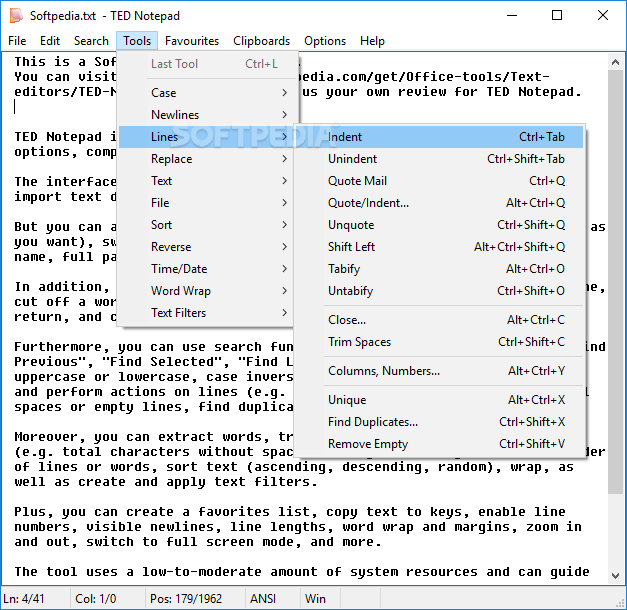
Task: Select the Unquote command
Action: point(439,225)
